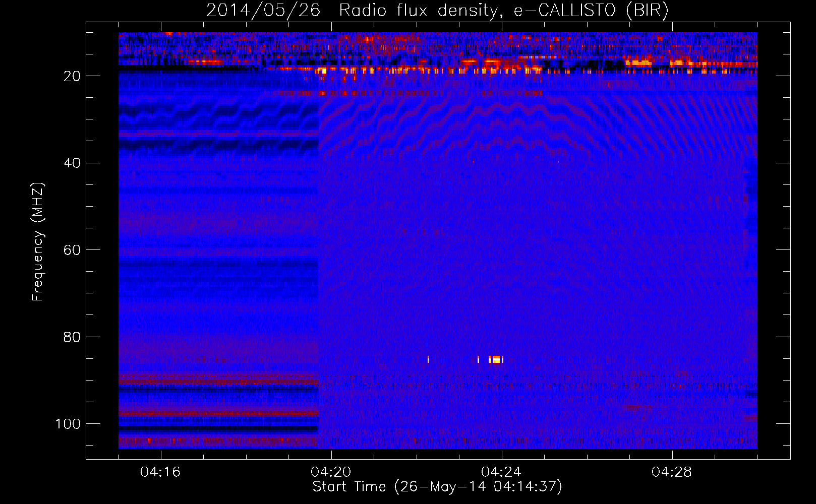Click the '04:16' time tick label

click(160, 472)
